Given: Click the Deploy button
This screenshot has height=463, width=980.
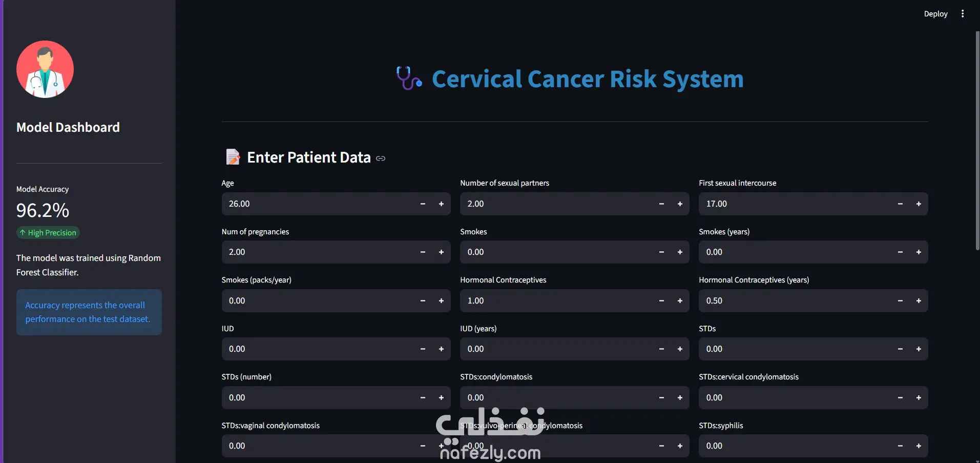Looking at the screenshot, I should point(935,14).
